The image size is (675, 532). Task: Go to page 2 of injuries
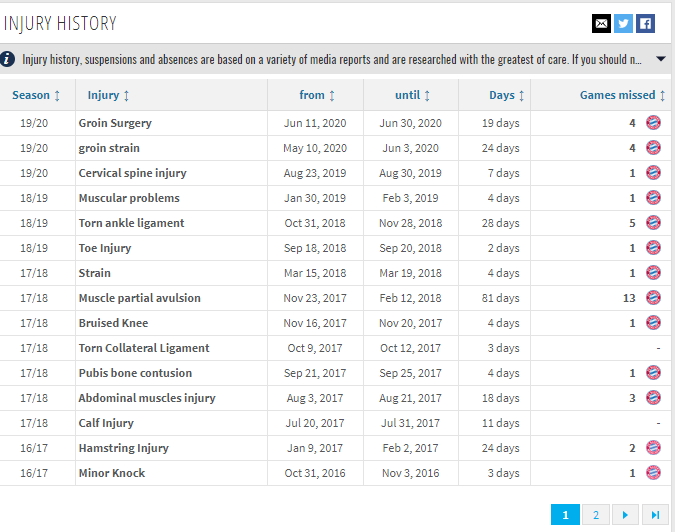tap(595, 515)
